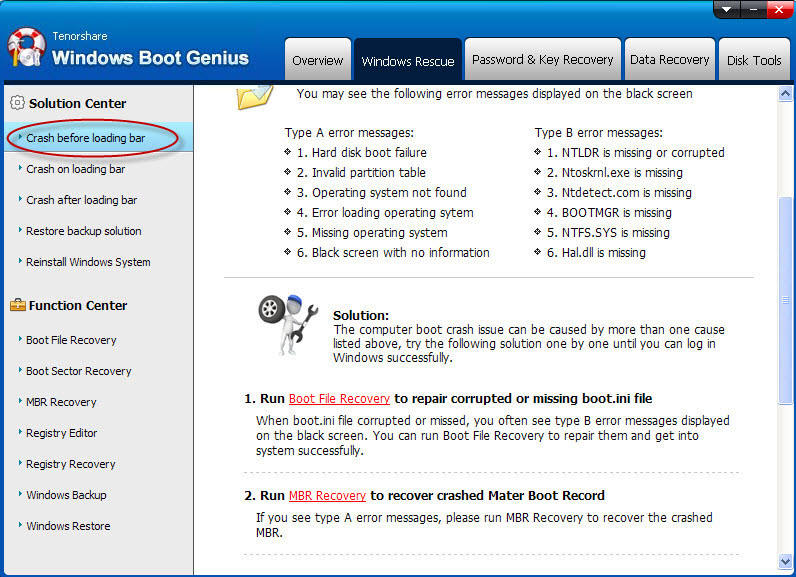This screenshot has width=796, height=577.
Task: Open MBR Recovery in the Function Center
Action: (x=61, y=402)
